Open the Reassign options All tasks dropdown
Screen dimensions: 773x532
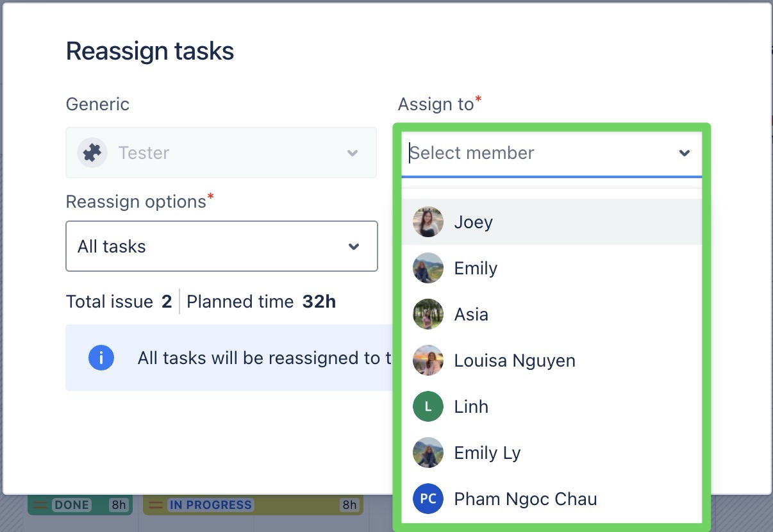[x=221, y=246]
